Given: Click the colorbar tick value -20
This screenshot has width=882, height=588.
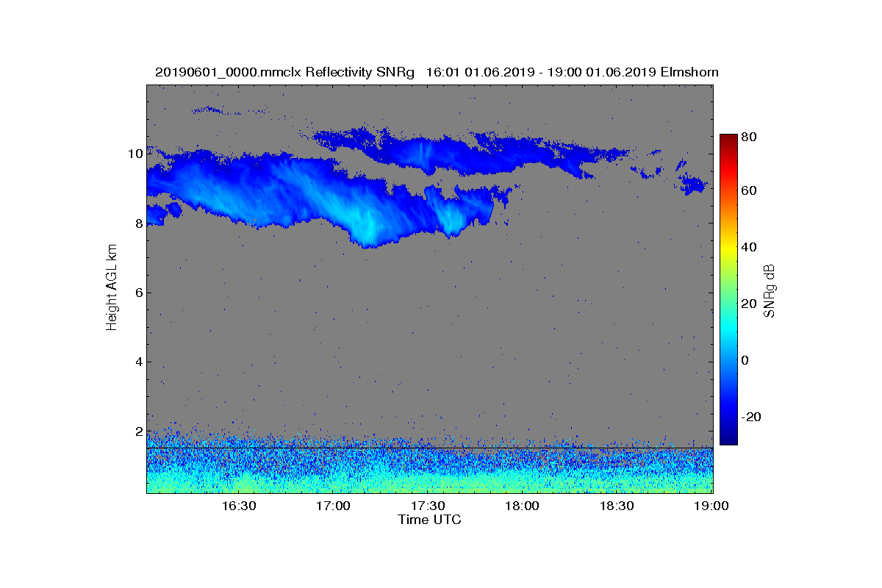Looking at the screenshot, I should point(753,417).
